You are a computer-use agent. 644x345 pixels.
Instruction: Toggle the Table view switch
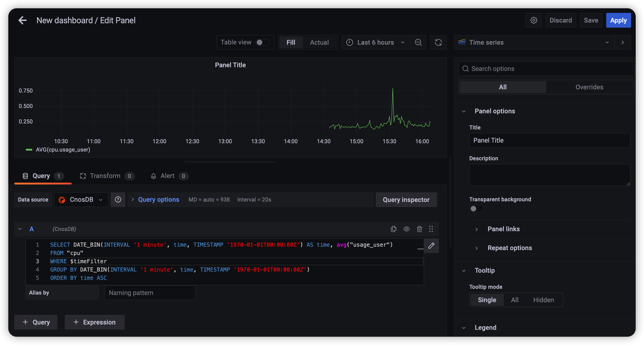coord(263,42)
